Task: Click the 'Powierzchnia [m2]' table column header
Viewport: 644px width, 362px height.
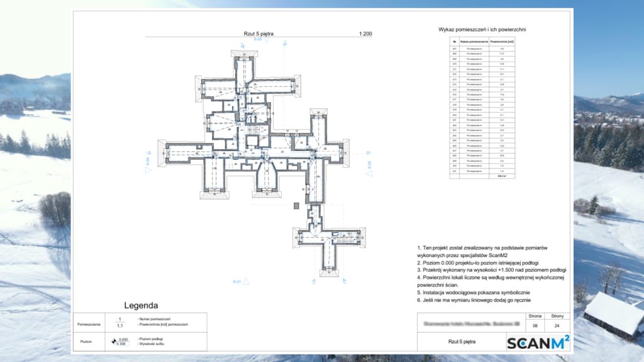Action: coord(502,41)
